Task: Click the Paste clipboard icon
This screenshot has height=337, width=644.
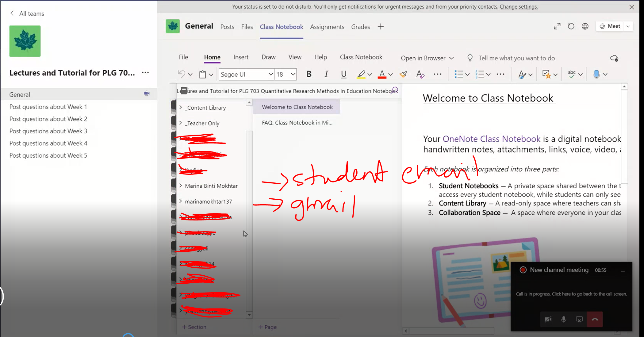Action: click(x=202, y=74)
